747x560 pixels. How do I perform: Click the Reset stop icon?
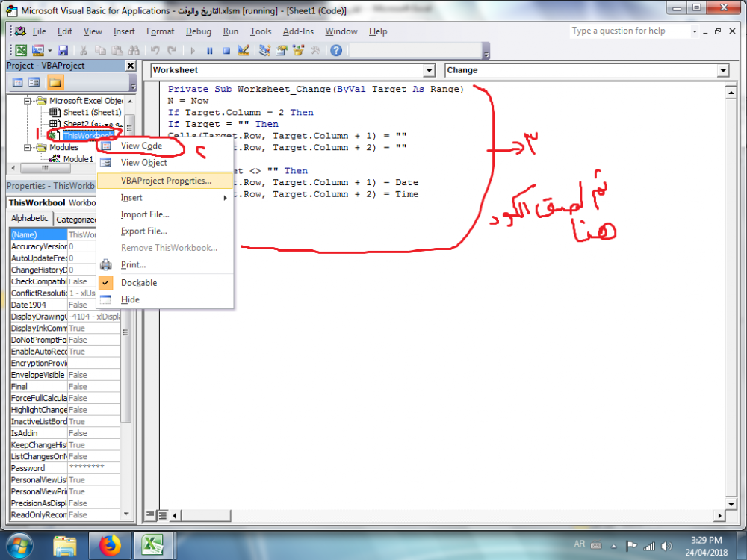coord(227,50)
